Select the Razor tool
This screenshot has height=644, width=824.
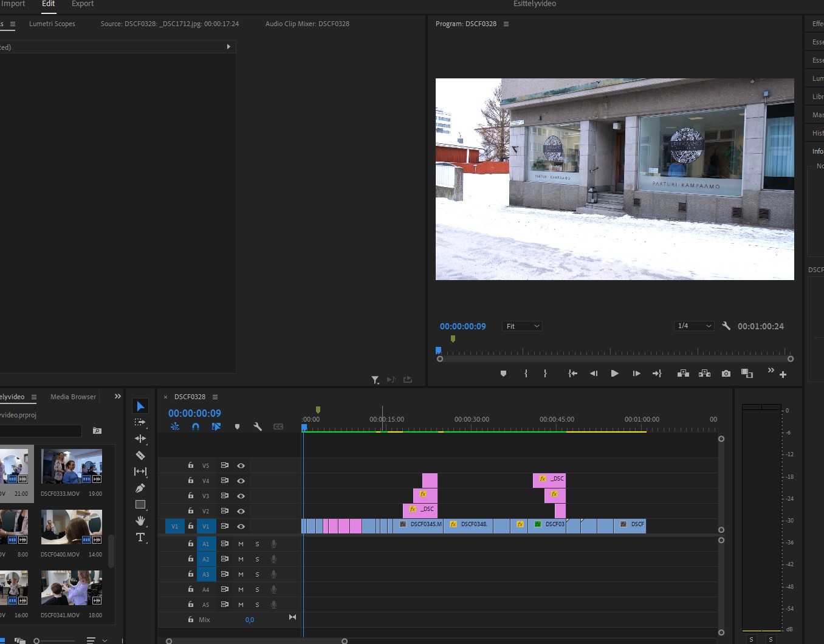[x=140, y=455]
